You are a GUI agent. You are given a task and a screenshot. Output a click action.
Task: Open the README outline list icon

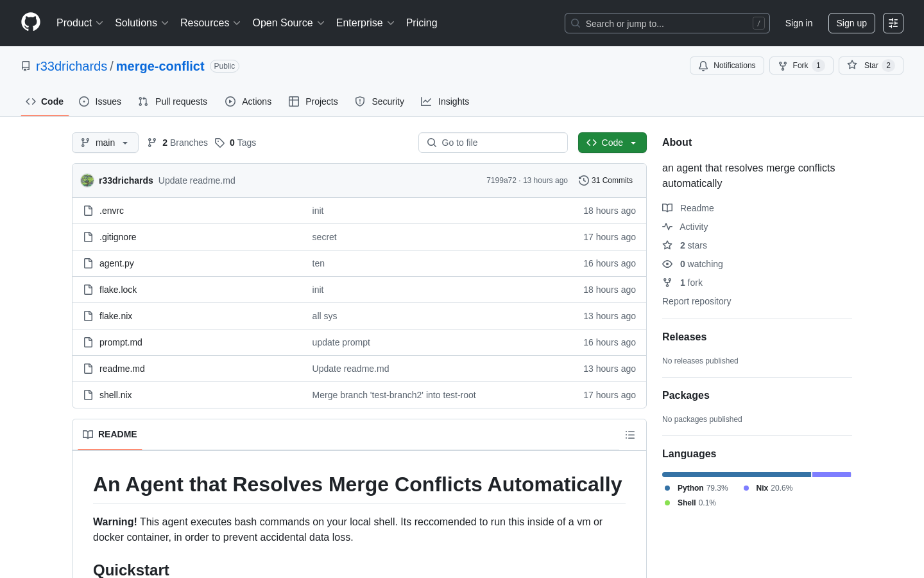click(x=630, y=435)
